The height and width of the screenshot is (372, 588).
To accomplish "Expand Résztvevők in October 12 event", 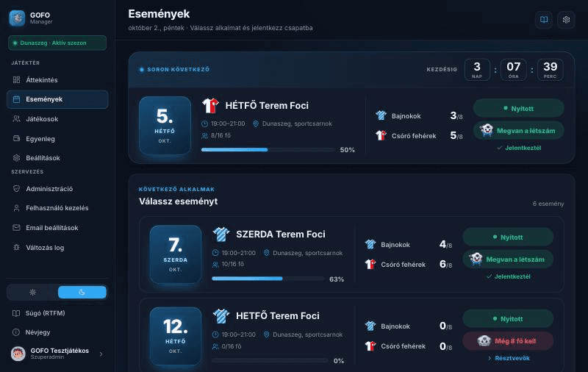I will click(x=509, y=358).
